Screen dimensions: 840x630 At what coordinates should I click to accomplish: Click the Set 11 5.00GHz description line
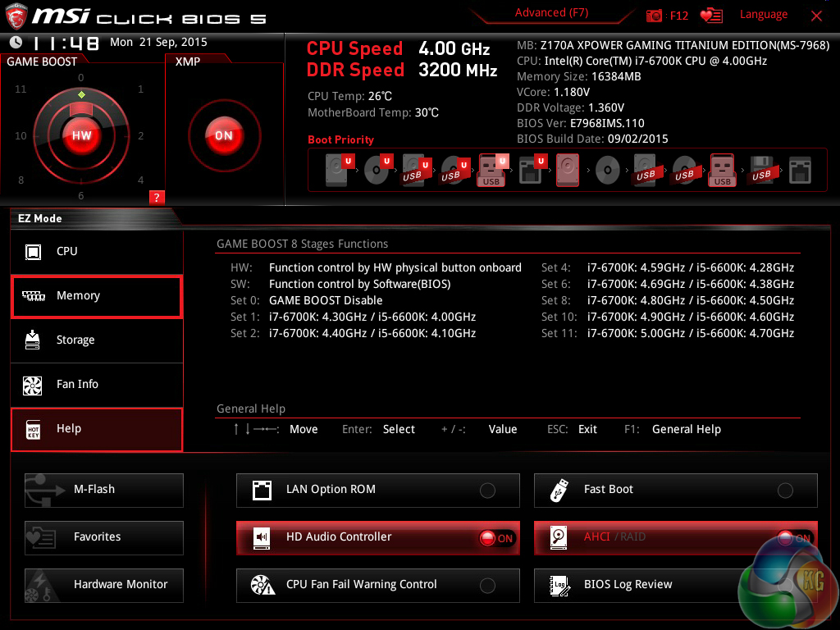pyautogui.click(x=668, y=334)
